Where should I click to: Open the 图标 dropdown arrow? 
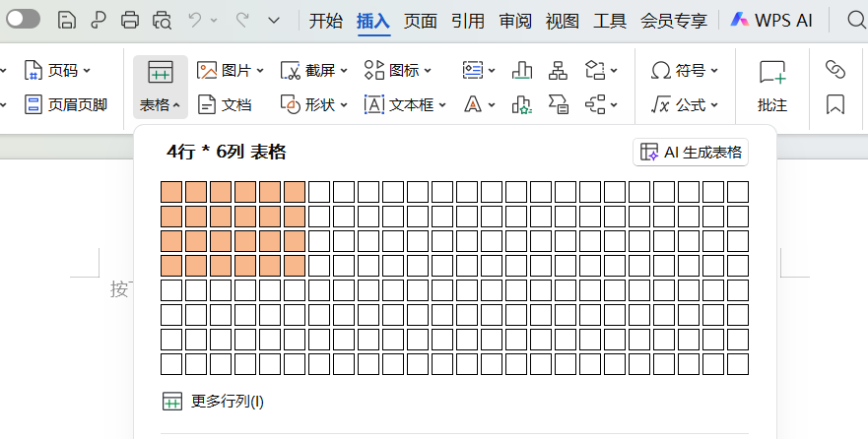[428, 71]
